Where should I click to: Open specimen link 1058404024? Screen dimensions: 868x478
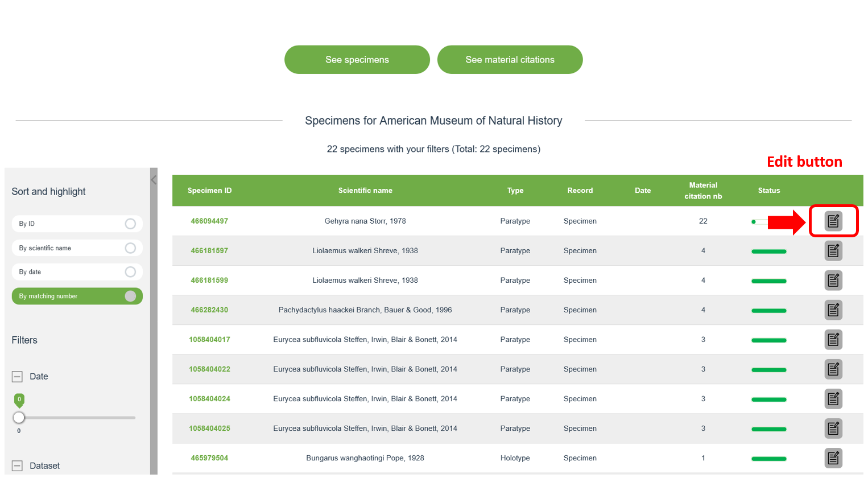[x=209, y=398]
